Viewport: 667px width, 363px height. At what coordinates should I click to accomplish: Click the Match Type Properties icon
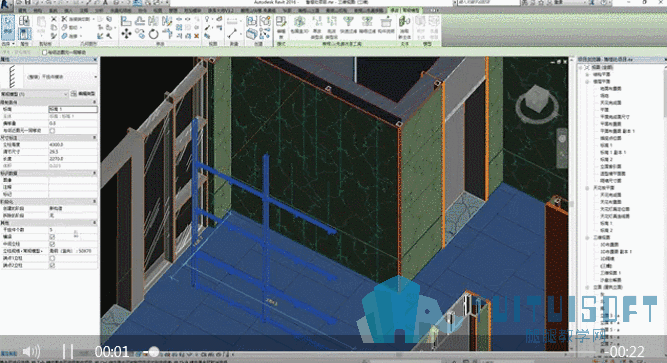(54, 35)
